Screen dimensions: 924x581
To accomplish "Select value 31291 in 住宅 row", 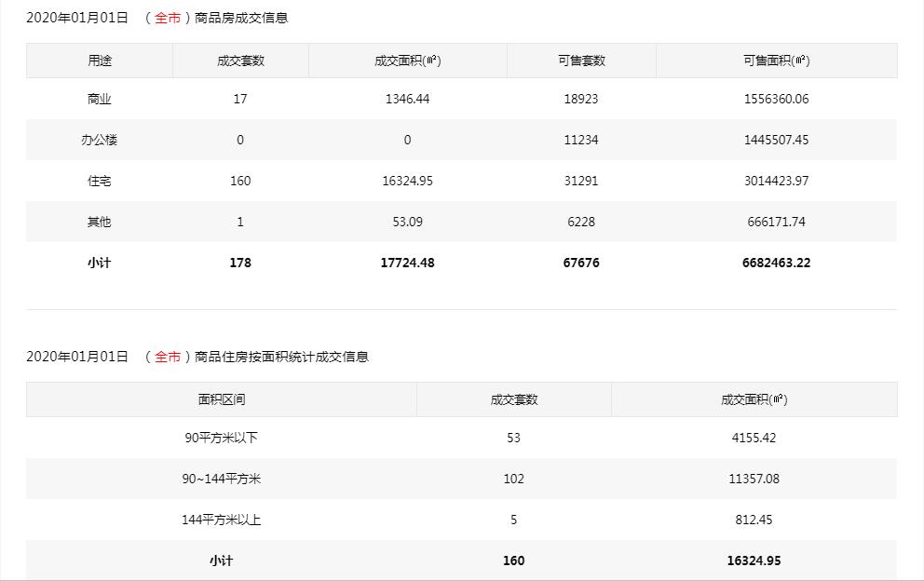I will [581, 181].
